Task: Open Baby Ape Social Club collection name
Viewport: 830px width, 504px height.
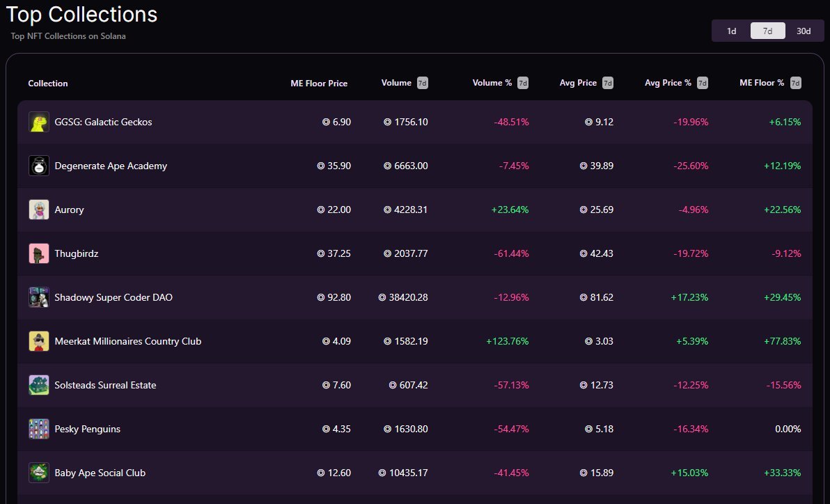Action: tap(100, 473)
